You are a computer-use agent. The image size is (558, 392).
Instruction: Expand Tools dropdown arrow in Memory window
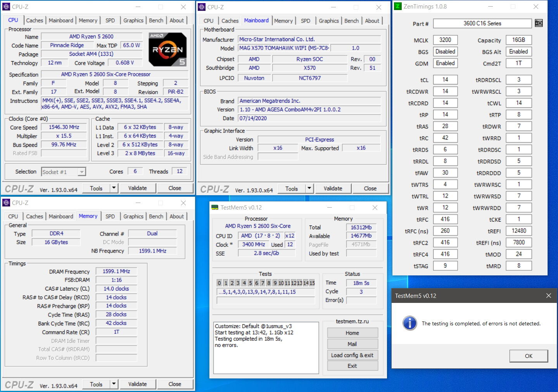[114, 384]
